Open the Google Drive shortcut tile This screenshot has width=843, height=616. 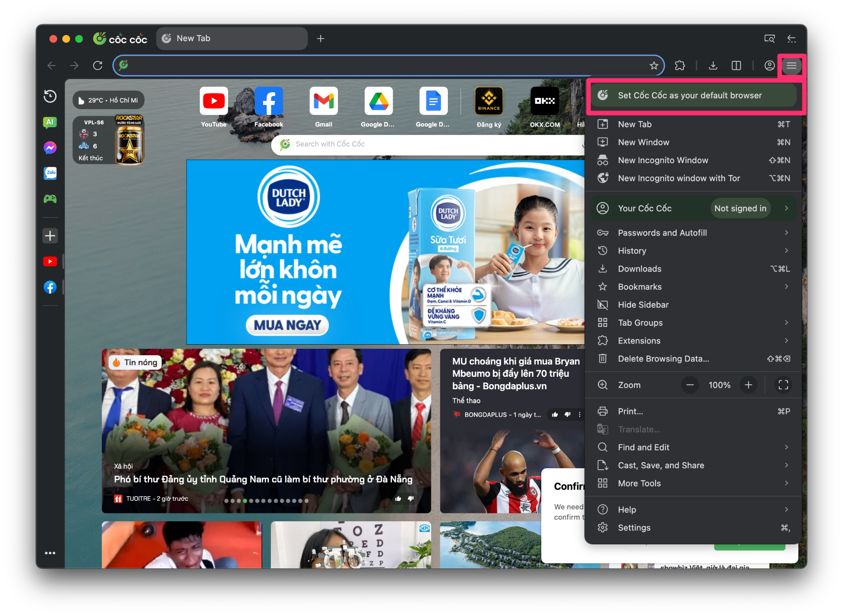[x=378, y=107]
